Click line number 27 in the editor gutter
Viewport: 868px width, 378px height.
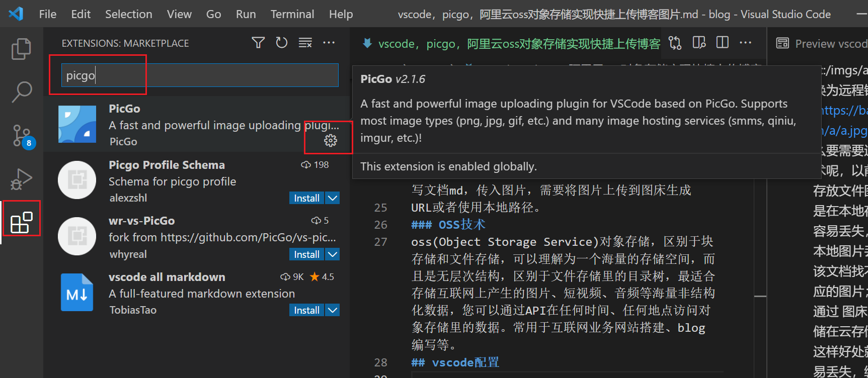click(381, 242)
